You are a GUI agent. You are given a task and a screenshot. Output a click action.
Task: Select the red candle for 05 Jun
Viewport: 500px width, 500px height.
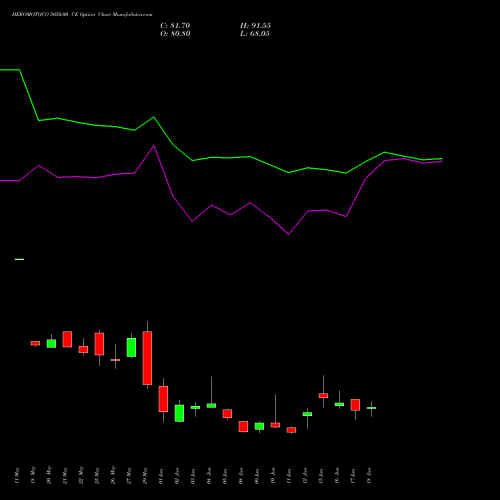pyautogui.click(x=227, y=414)
